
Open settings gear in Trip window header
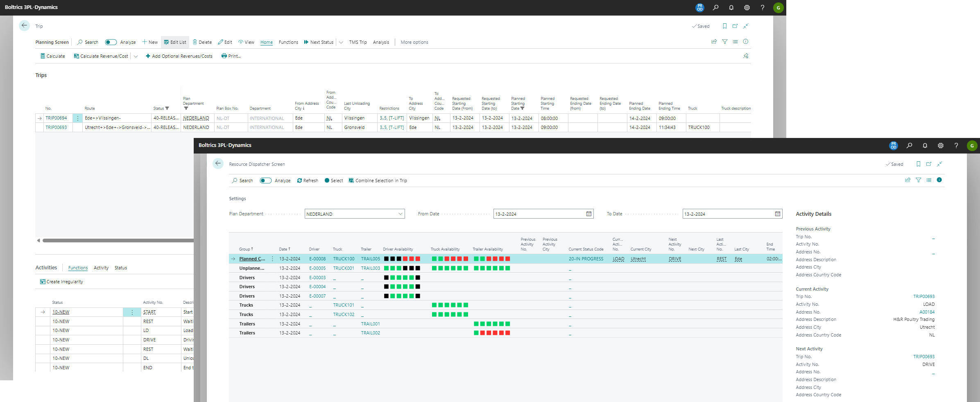pyautogui.click(x=747, y=7)
